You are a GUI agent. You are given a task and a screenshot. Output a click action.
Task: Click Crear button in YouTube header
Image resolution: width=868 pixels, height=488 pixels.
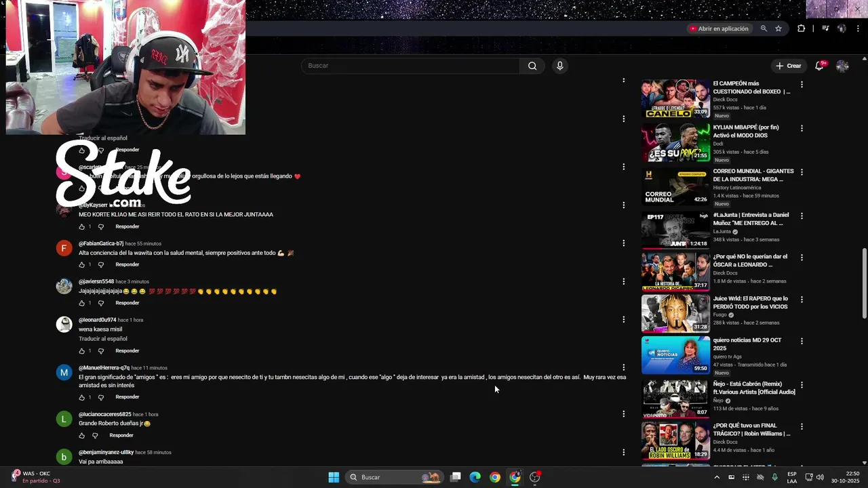(788, 66)
